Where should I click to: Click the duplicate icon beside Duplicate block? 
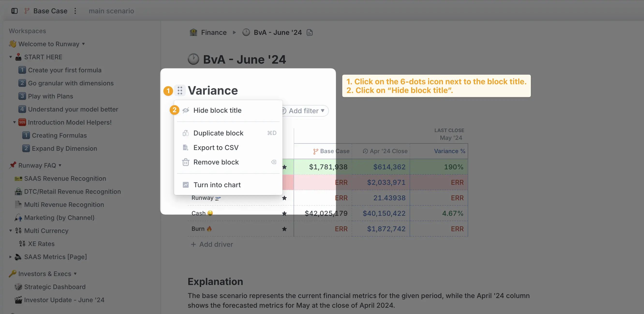(185, 133)
